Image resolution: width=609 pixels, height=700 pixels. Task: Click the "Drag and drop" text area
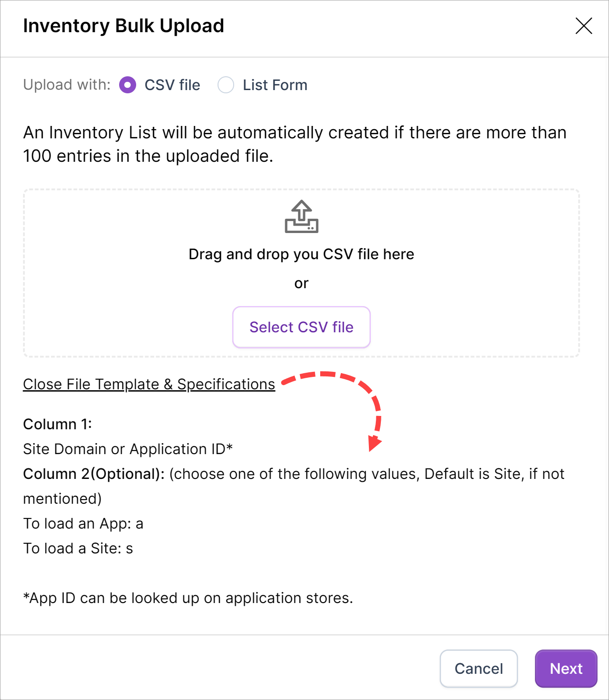click(x=301, y=254)
